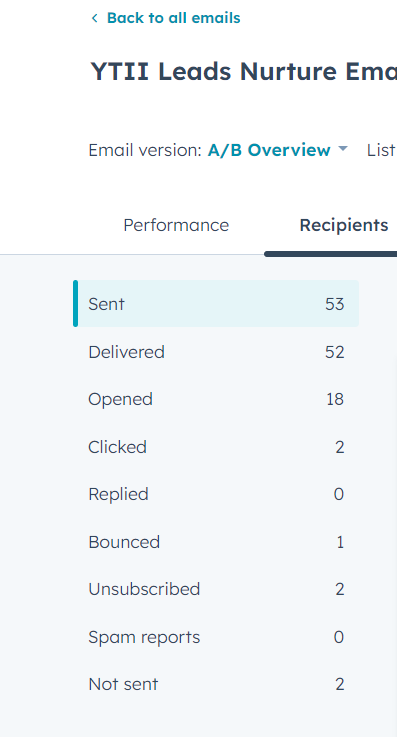Click the Opened count of 18
The height and width of the screenshot is (737, 397).
click(335, 400)
